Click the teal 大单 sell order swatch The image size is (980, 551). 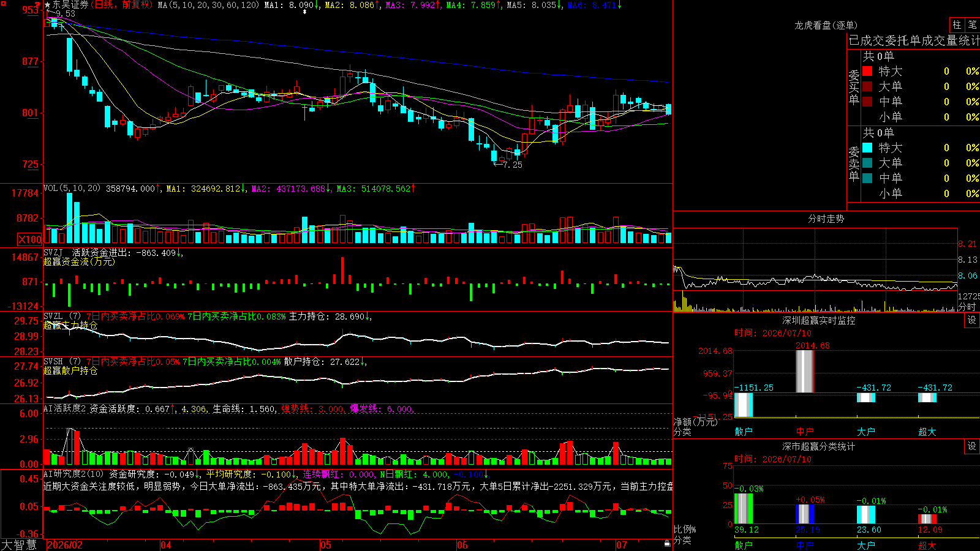(867, 163)
